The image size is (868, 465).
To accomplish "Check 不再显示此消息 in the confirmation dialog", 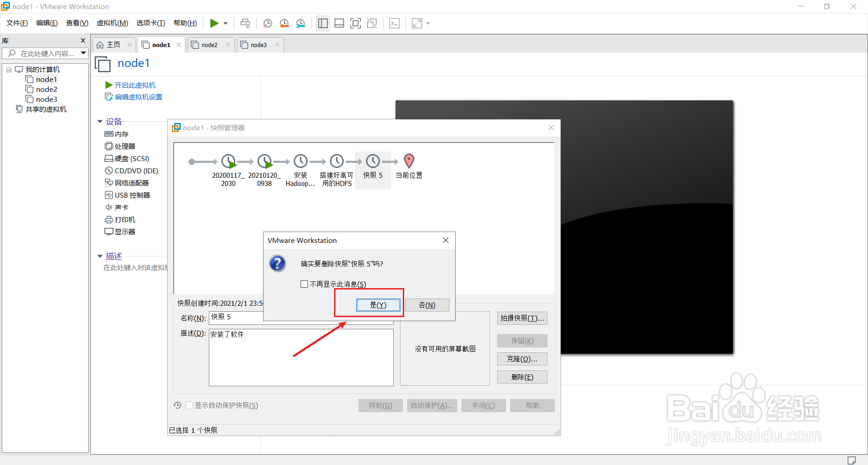I will (x=304, y=284).
